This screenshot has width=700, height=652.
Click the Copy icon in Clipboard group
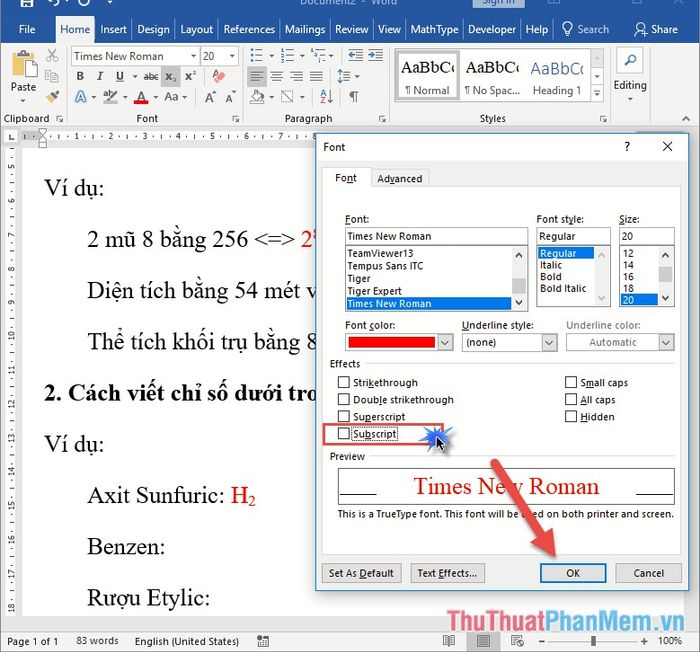52,76
